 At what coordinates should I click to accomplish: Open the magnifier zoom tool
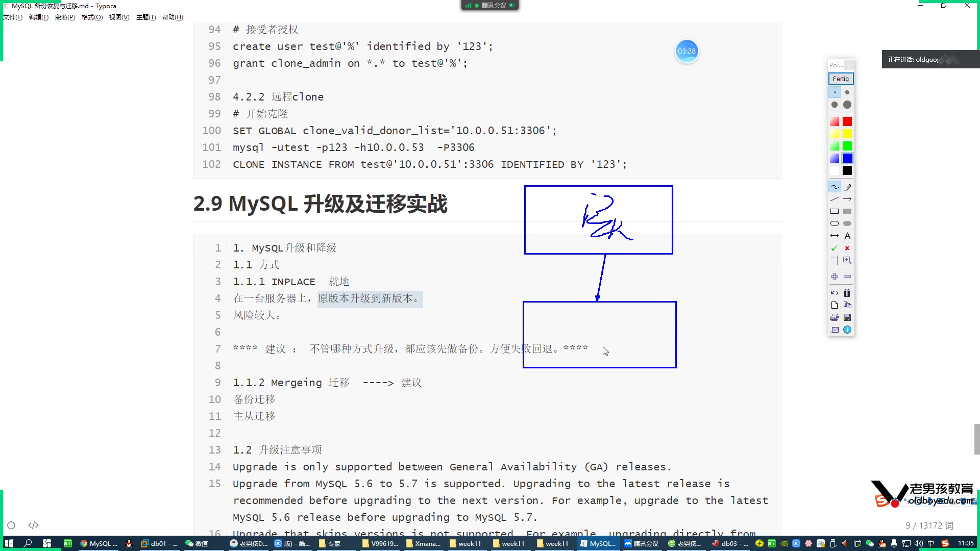848,260
